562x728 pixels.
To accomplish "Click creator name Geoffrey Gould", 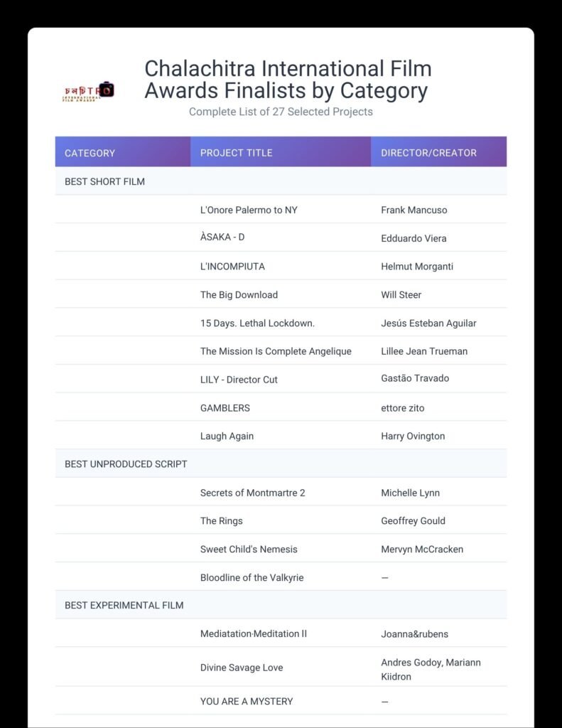I will (413, 520).
